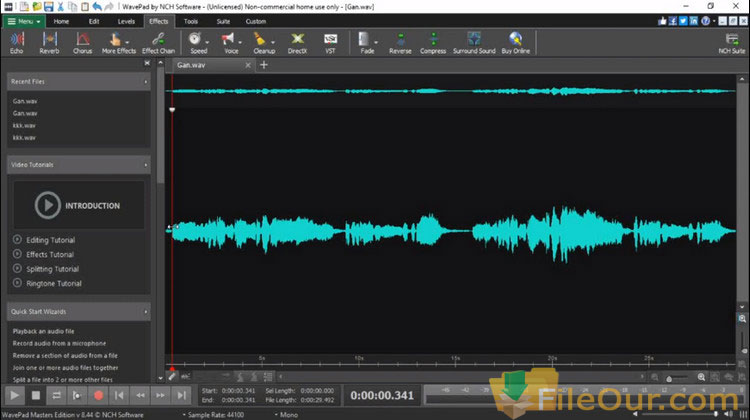Apply the Echo effect
This screenshot has width=750, height=420.
coord(16,42)
